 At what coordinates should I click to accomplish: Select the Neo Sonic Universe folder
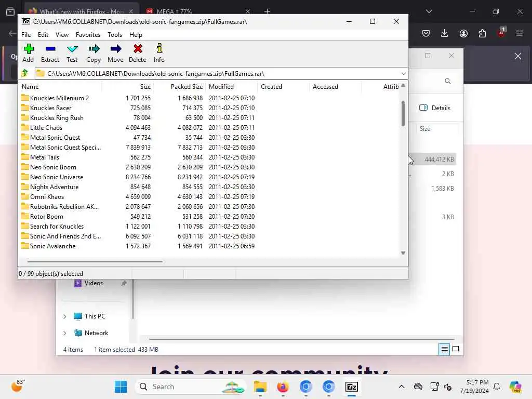[x=56, y=177]
